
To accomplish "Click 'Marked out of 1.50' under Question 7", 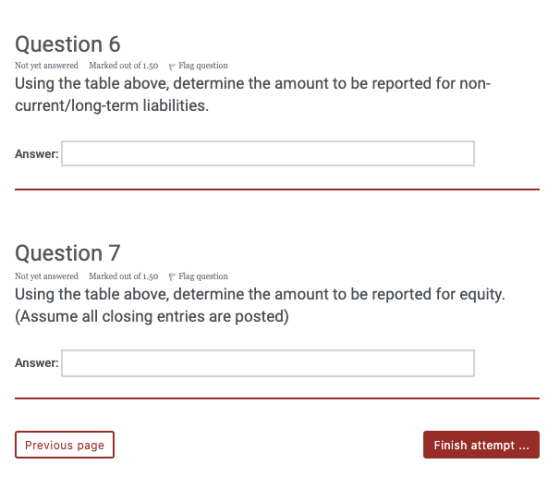I will [124, 276].
